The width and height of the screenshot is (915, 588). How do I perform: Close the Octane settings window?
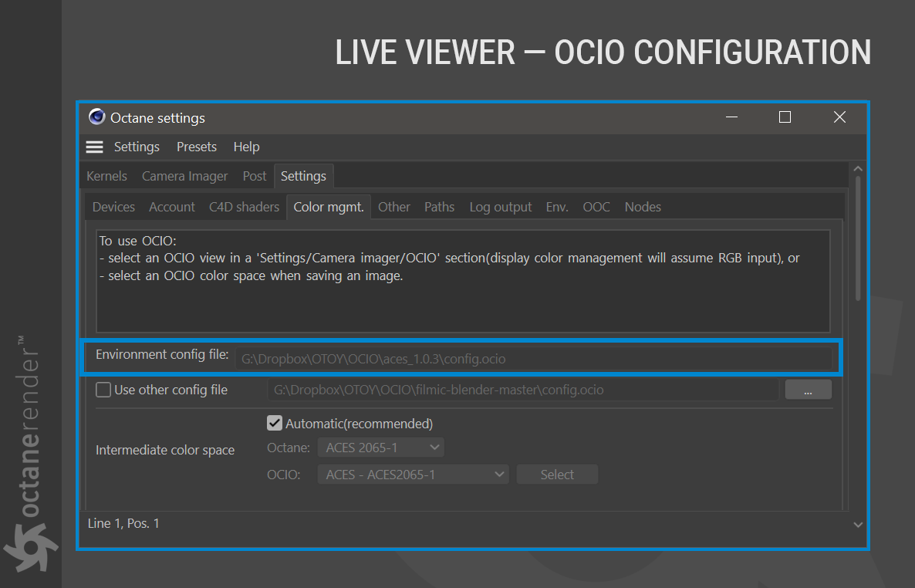[x=839, y=117]
